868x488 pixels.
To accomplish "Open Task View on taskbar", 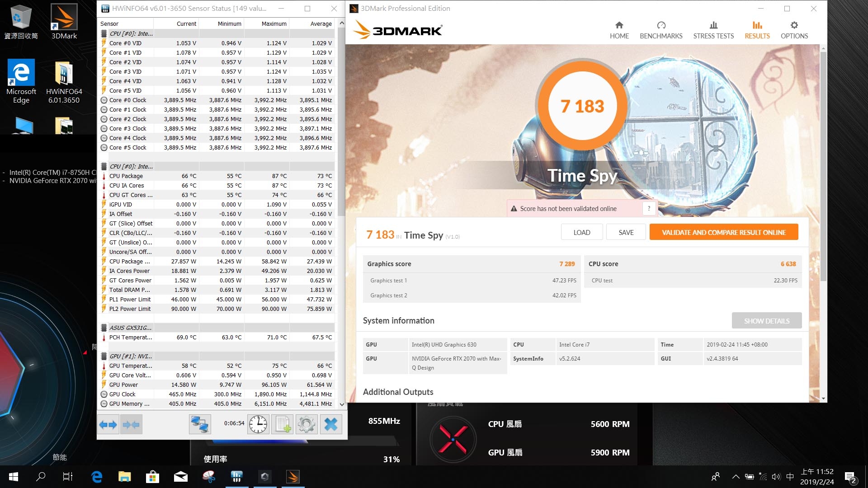I will [68, 477].
